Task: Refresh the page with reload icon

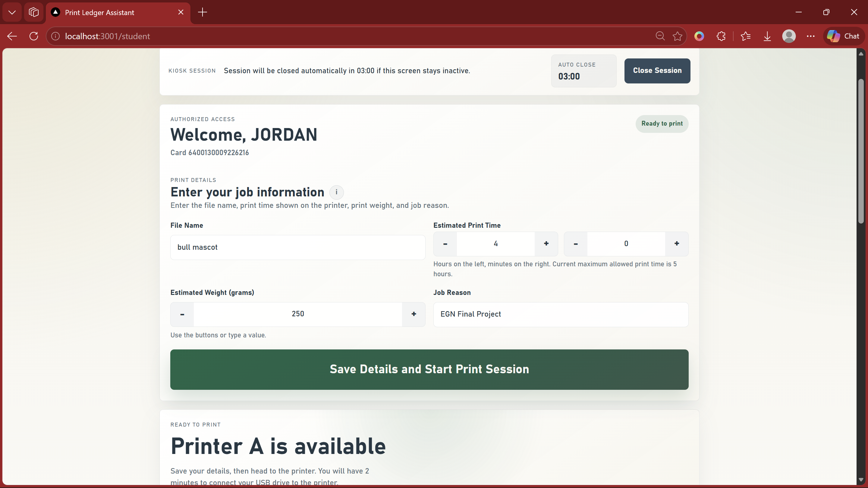Action: tap(34, 36)
